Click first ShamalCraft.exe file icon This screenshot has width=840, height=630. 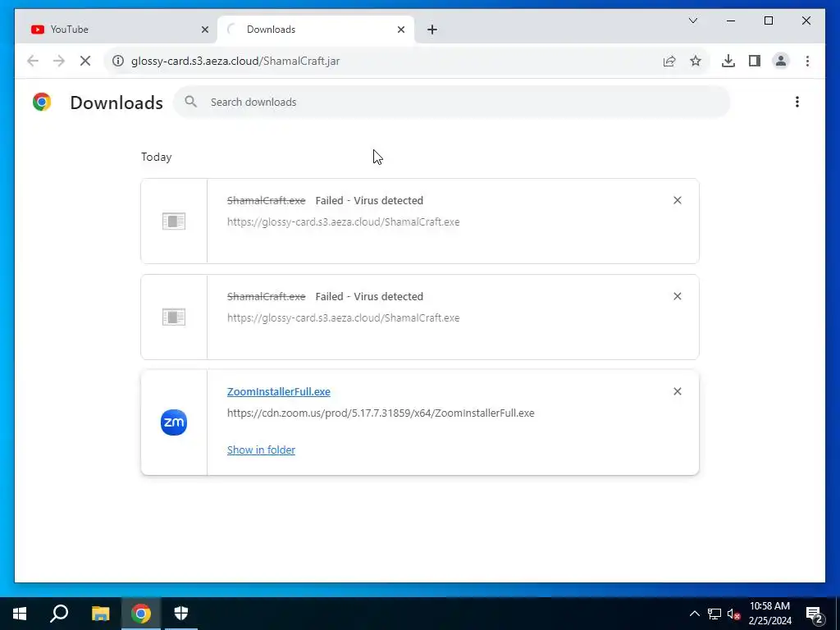click(174, 221)
